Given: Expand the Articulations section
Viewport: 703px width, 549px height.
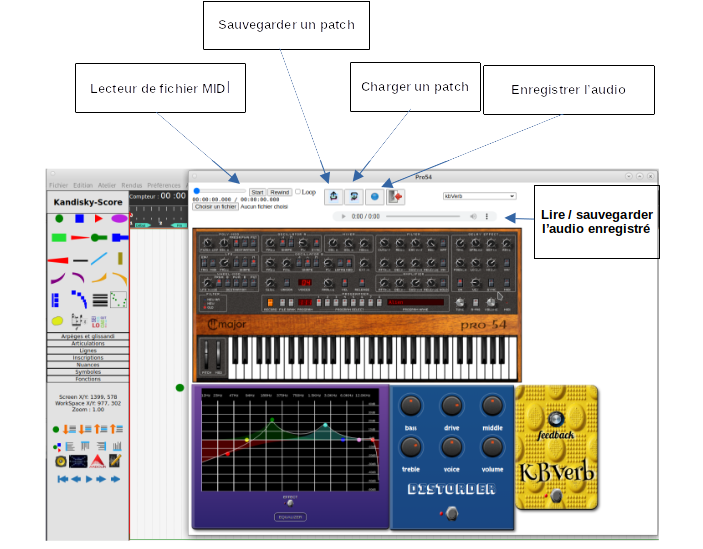Looking at the screenshot, I should click(x=88, y=344).
